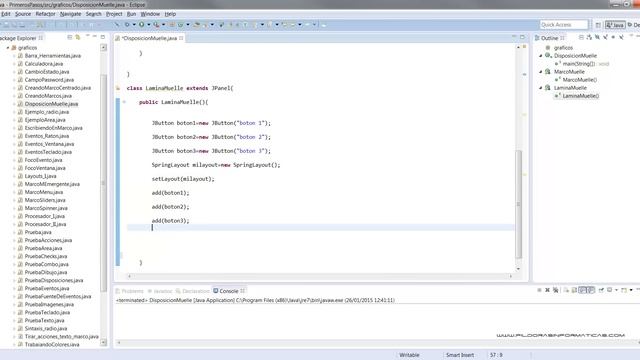Toggle Hide Fields in Outline toolbar
The height and width of the screenshot is (360, 640).
point(597,37)
